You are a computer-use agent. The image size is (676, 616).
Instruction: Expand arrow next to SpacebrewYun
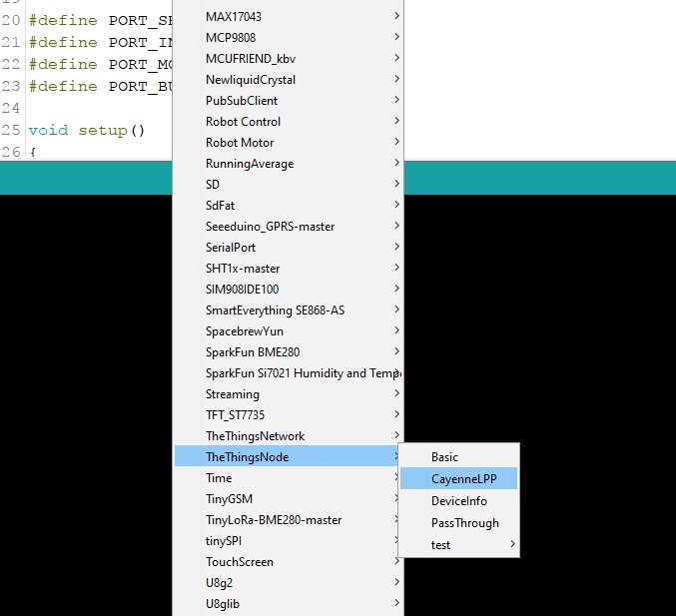[396, 330]
